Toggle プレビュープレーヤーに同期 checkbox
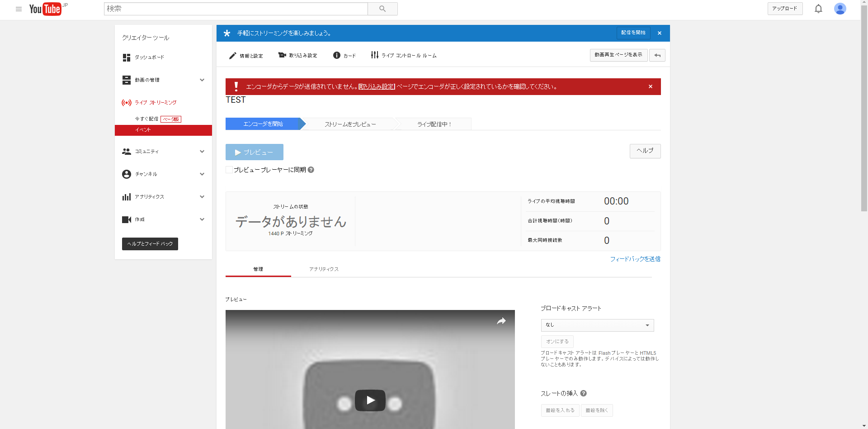The width and height of the screenshot is (868, 429). click(x=229, y=170)
